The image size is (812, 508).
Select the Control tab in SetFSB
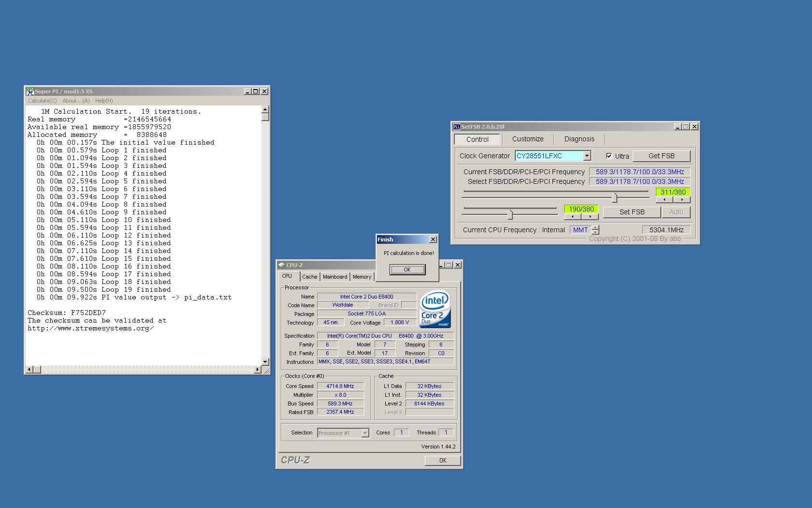tap(478, 139)
